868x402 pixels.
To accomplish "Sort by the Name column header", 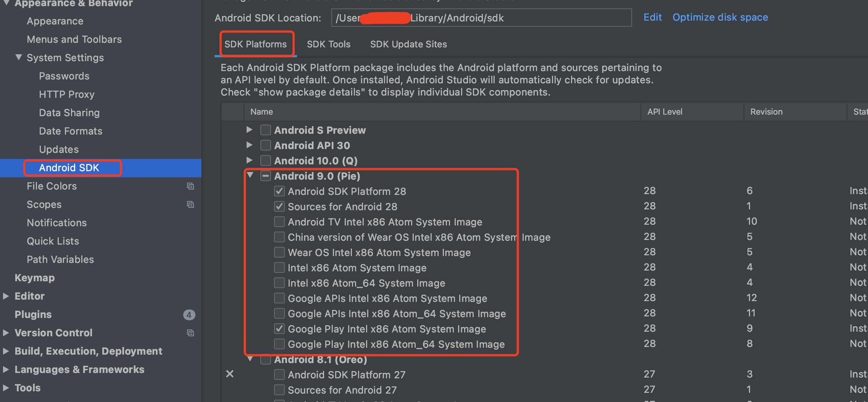I will (x=442, y=112).
